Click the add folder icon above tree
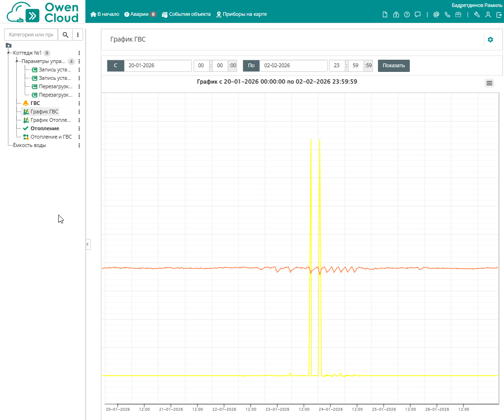504x420 pixels. click(8, 45)
